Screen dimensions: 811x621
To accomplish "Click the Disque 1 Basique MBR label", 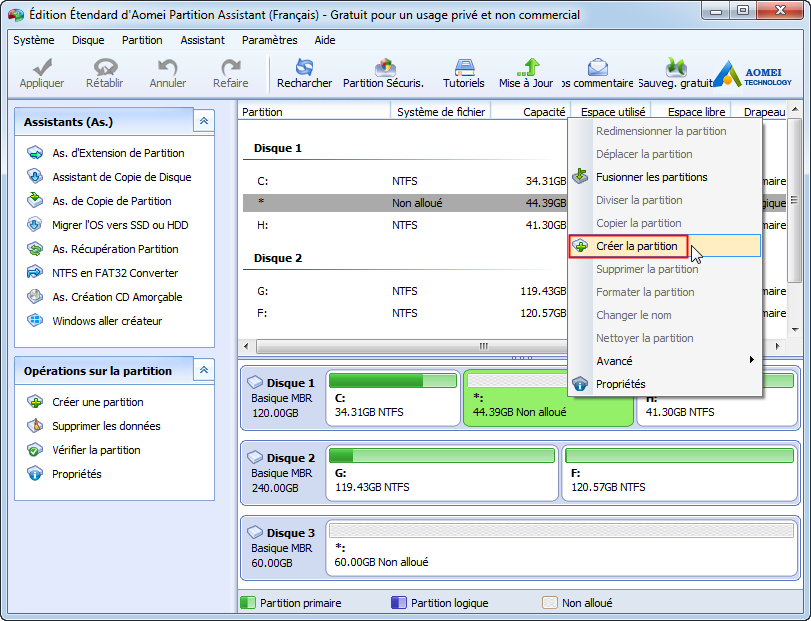I will click(x=282, y=398).
